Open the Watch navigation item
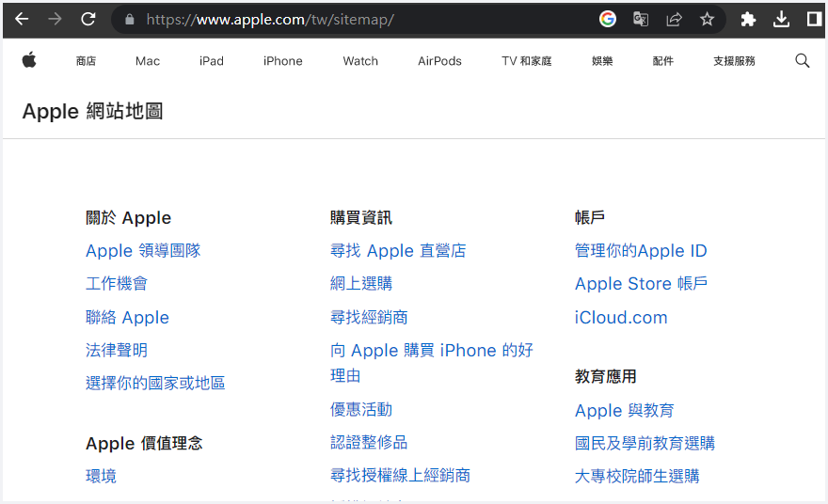Image resolution: width=828 pixels, height=504 pixels. [360, 61]
